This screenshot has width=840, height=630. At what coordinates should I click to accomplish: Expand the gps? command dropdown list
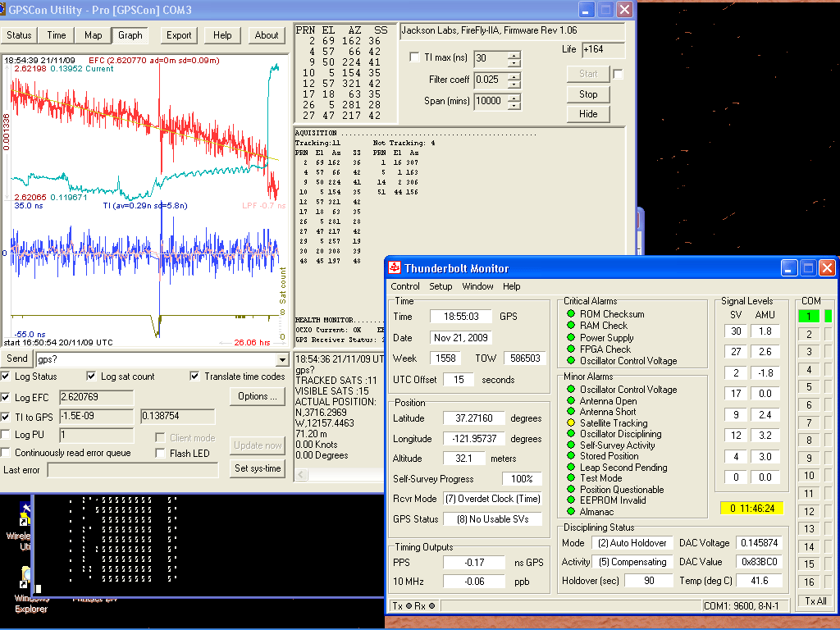pyautogui.click(x=282, y=359)
